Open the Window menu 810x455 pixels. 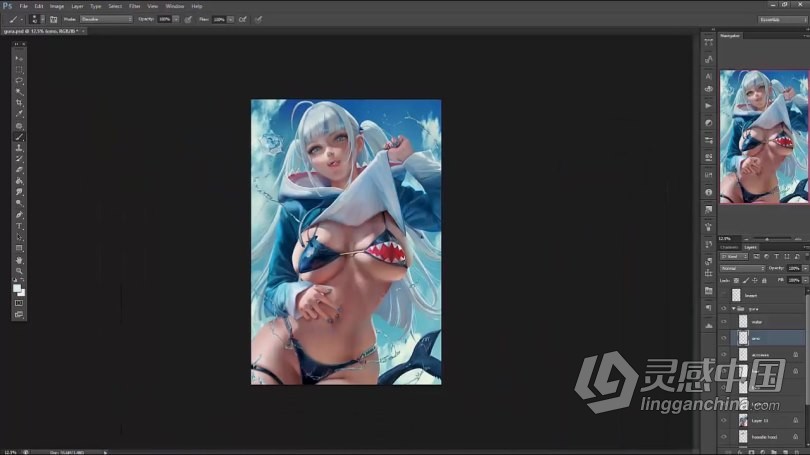point(175,6)
